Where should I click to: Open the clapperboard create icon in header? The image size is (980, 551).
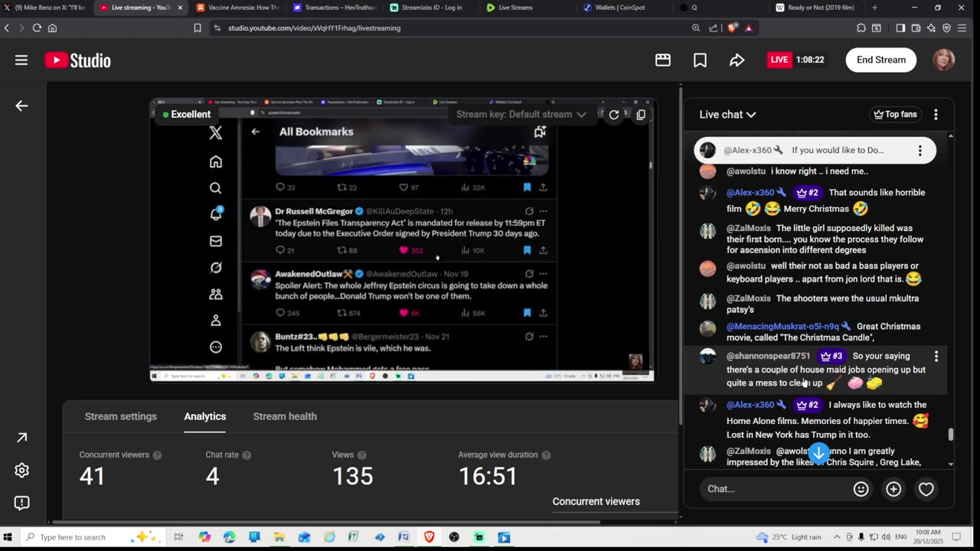(663, 60)
